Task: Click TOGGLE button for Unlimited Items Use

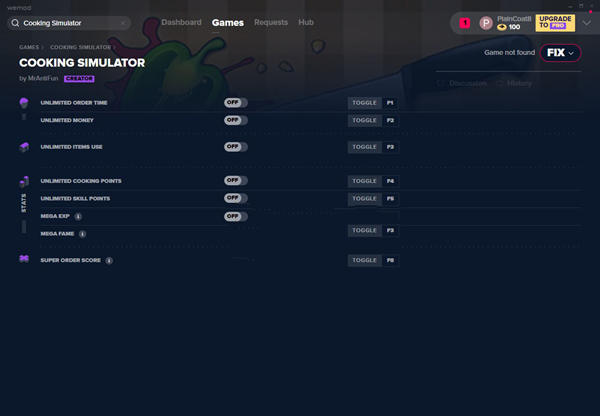Action: point(364,147)
